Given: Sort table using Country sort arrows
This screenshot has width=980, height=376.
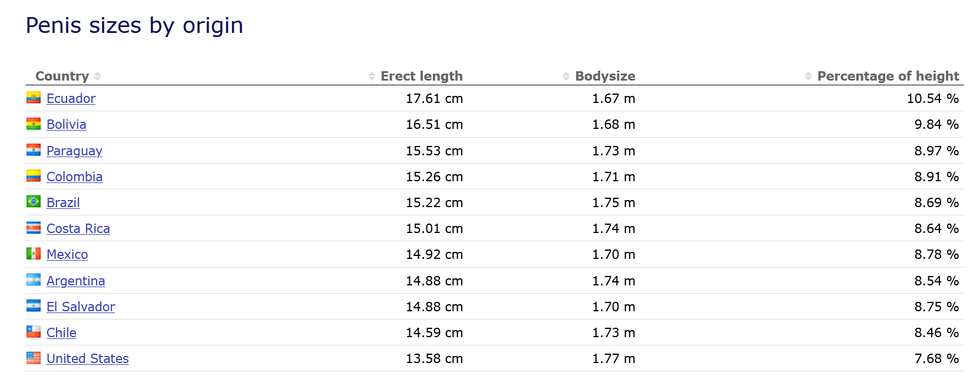Looking at the screenshot, I should tap(98, 76).
